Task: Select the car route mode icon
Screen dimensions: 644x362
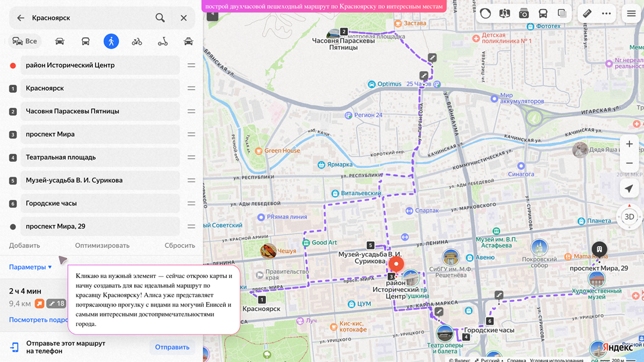Action: [60, 41]
